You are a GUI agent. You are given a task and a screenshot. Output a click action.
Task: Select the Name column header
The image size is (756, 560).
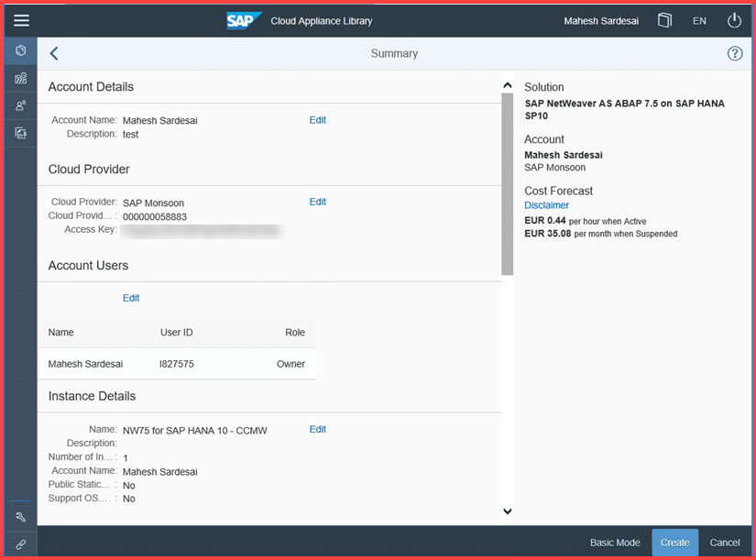[61, 333]
